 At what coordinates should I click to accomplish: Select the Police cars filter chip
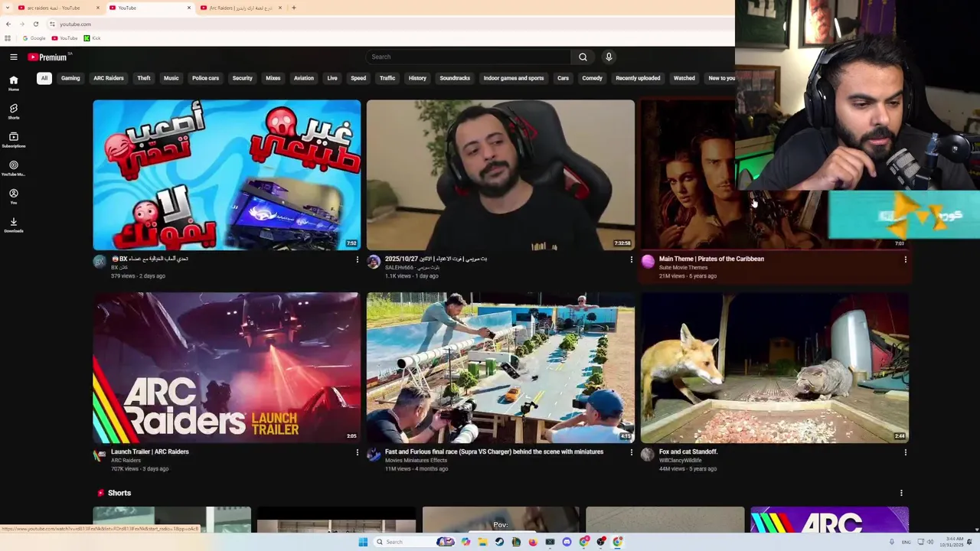205,78
